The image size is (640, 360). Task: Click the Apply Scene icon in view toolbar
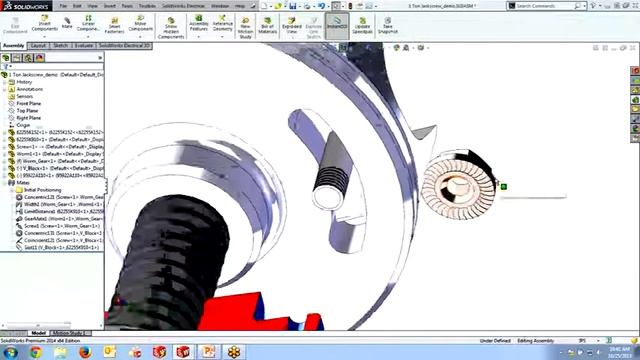coord(406,48)
